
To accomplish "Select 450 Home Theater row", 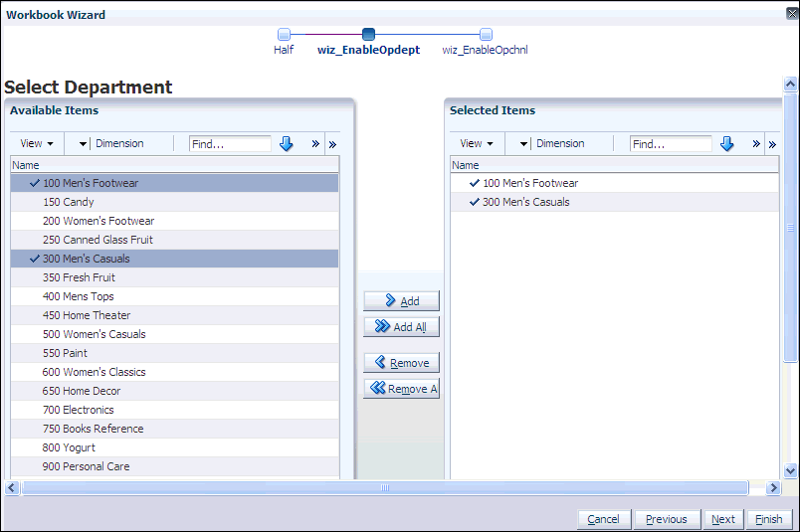I will [174, 315].
